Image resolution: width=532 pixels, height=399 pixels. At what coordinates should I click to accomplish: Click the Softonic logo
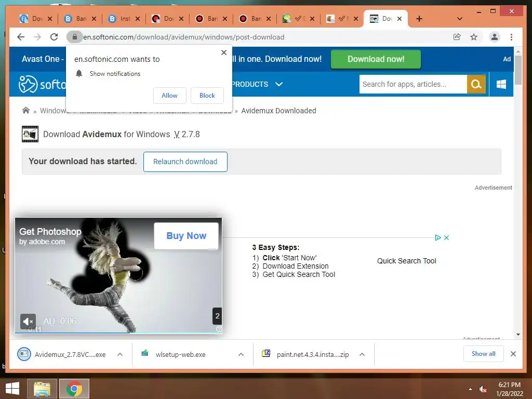[42, 84]
